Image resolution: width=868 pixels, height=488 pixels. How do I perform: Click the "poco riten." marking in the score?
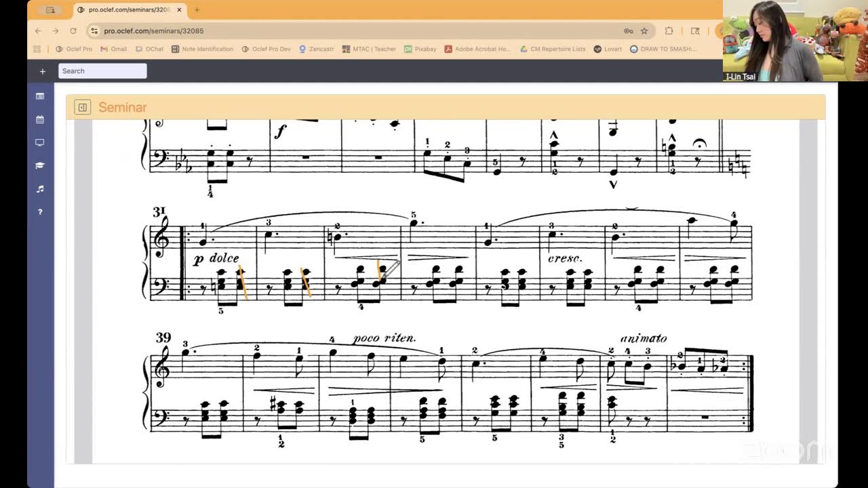(384, 338)
